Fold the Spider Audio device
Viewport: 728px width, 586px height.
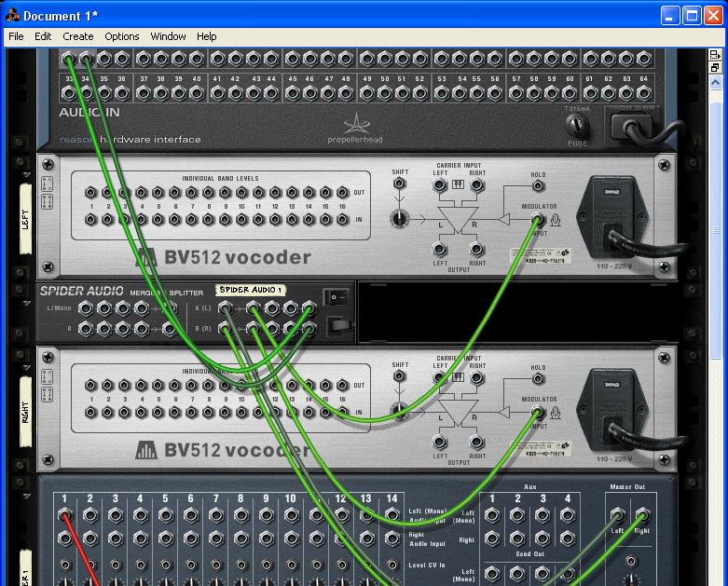coord(26,303)
